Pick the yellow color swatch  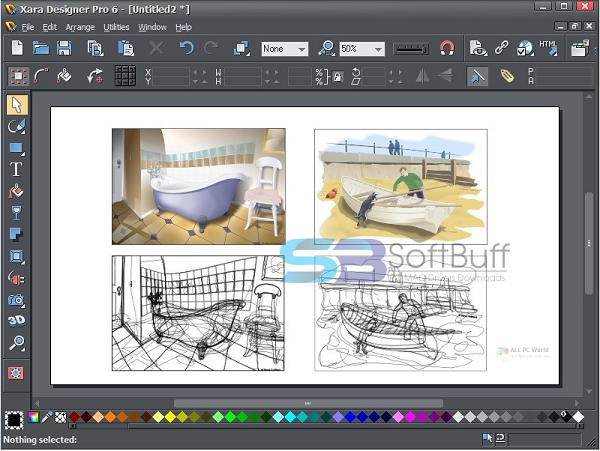click(170, 417)
